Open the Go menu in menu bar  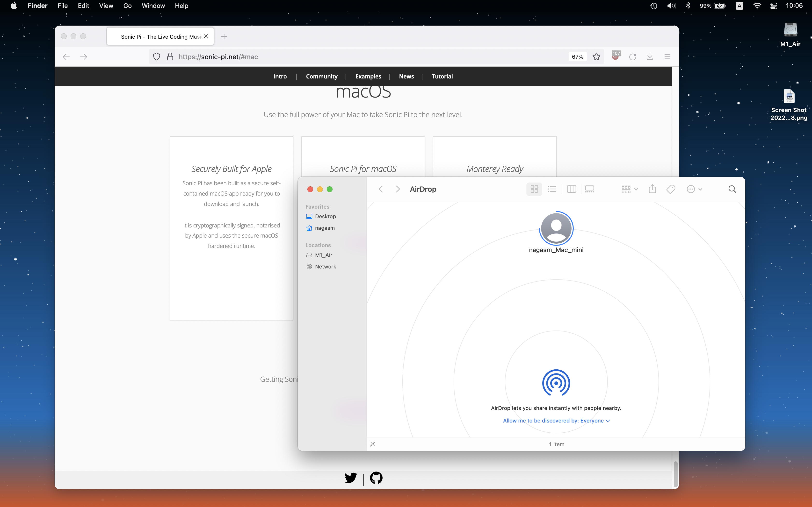pyautogui.click(x=127, y=6)
